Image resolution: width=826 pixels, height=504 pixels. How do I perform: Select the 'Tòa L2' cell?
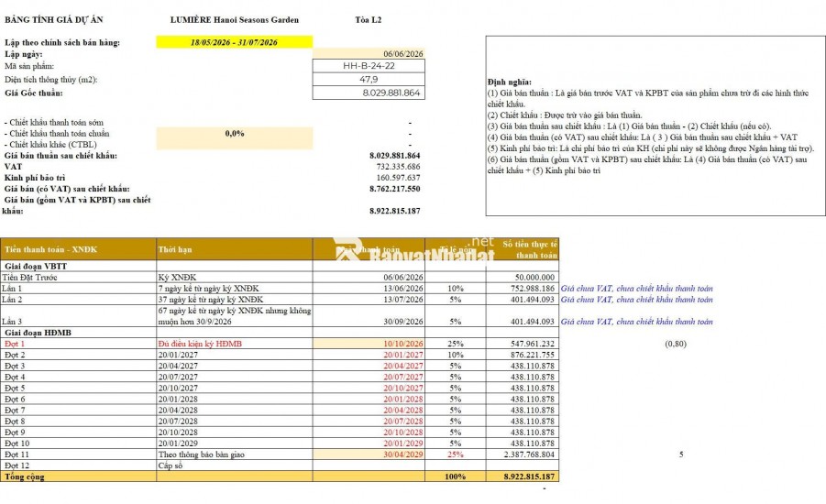(x=369, y=20)
